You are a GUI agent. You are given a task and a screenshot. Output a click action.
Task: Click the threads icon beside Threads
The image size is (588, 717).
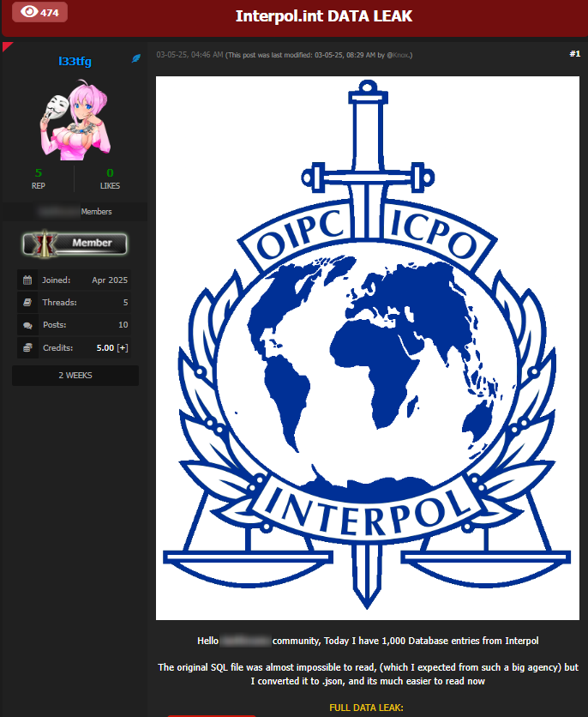coord(27,302)
